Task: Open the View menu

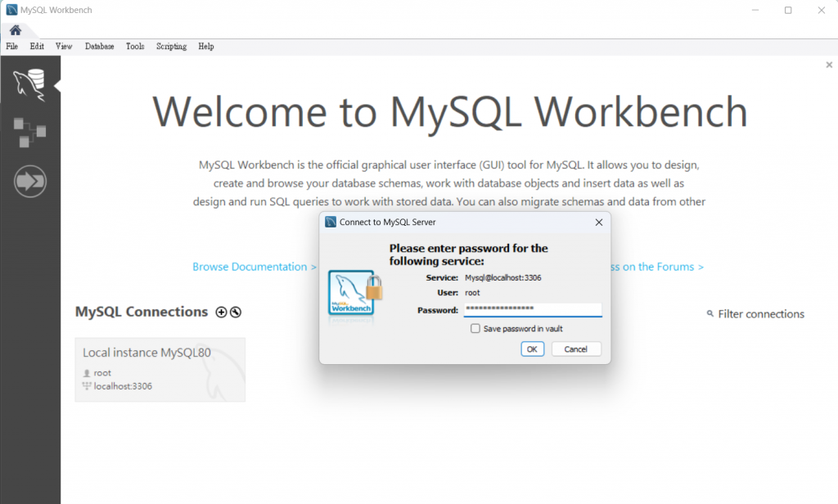Action: coord(64,47)
